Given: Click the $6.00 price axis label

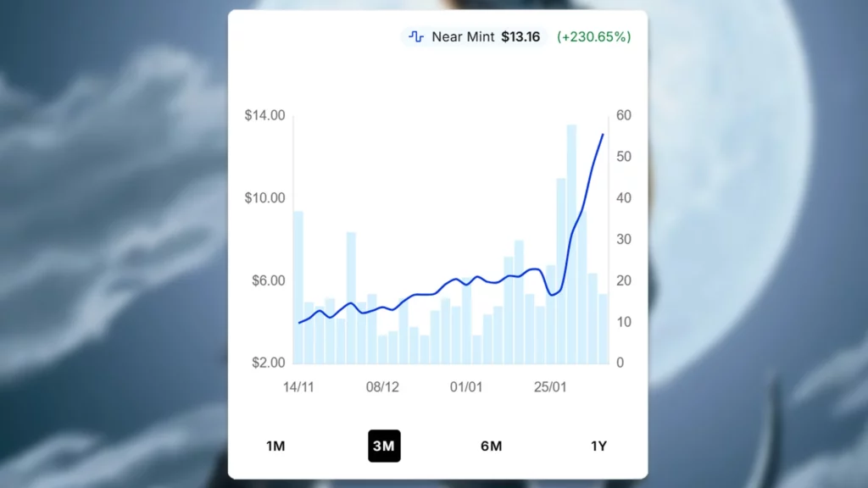Looking at the screenshot, I should [267, 280].
